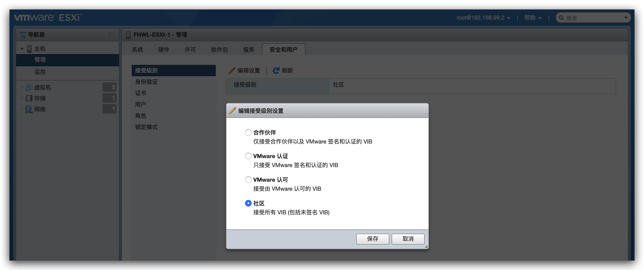The image size is (644, 270).
Task: Collapse the 主机 host tree node
Action: coord(22,49)
